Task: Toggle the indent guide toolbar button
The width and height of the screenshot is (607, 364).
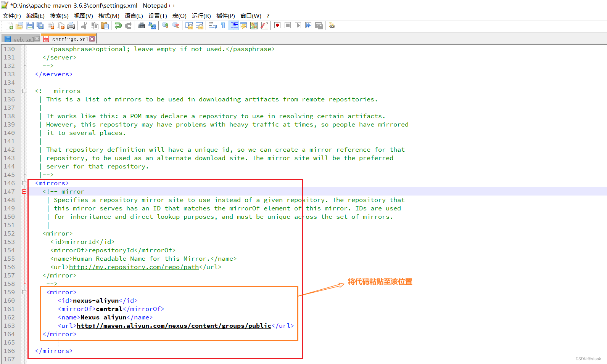Action: (x=233, y=26)
